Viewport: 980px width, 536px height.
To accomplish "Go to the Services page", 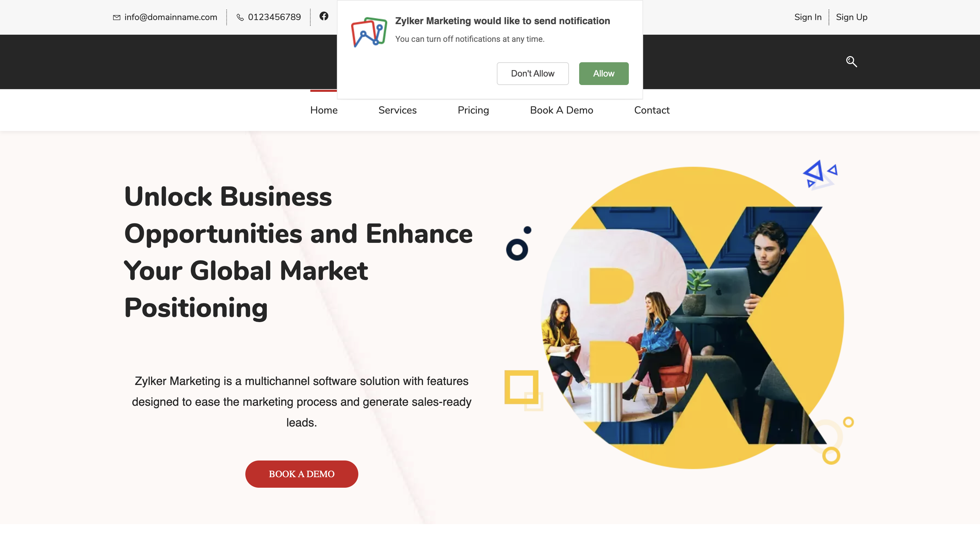I will [397, 110].
